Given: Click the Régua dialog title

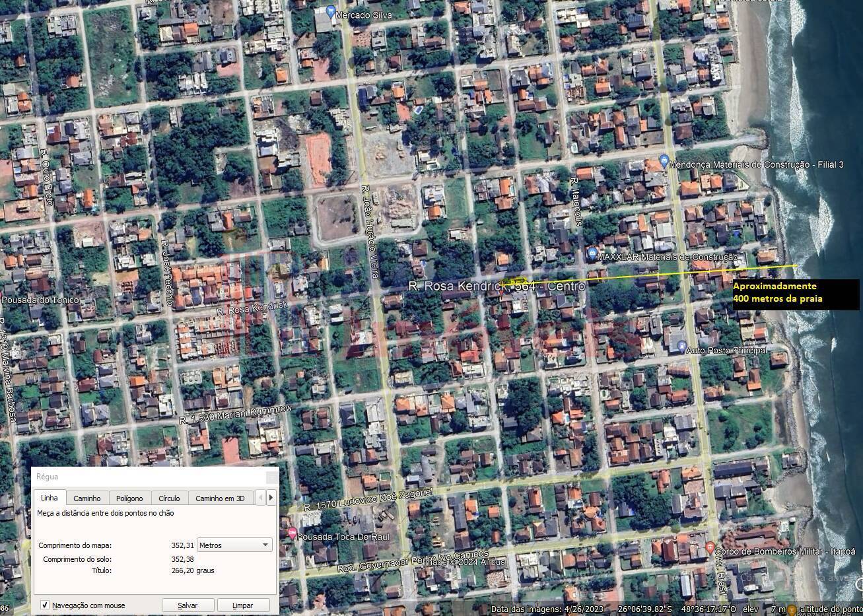Looking at the screenshot, I should point(47,477).
